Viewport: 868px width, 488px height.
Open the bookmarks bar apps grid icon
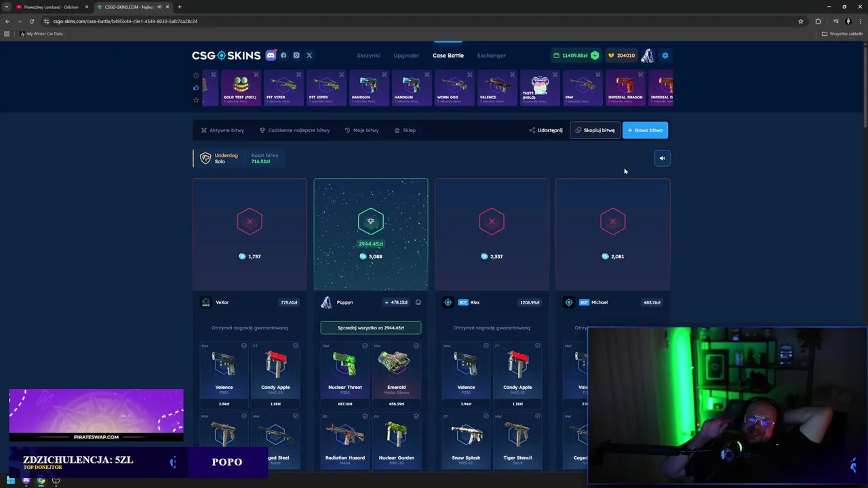(7, 34)
